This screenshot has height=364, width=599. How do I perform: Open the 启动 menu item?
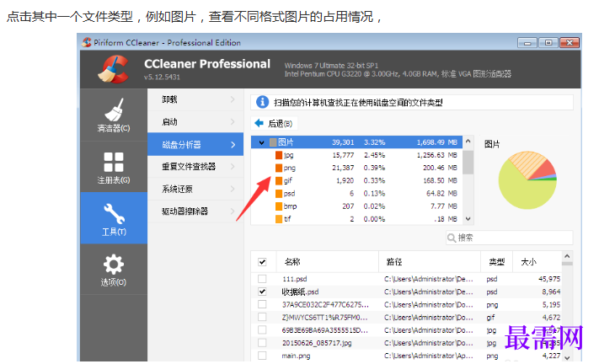point(195,122)
